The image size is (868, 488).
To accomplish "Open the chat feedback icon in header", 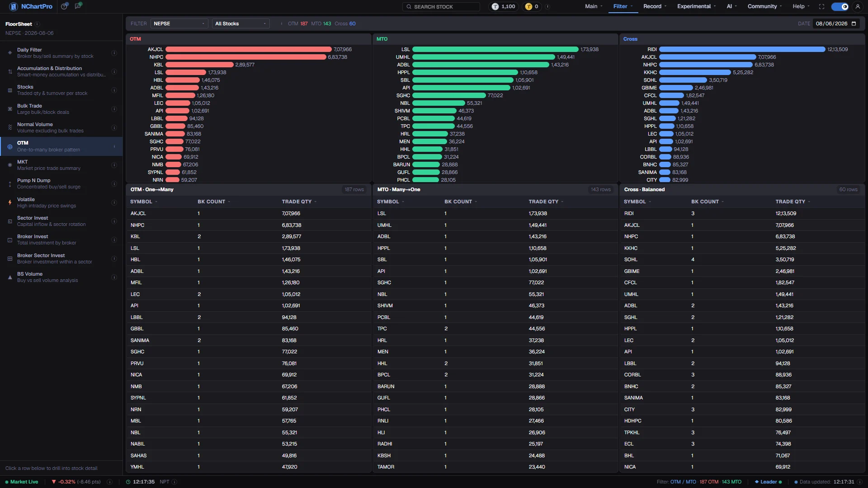I will (x=78, y=6).
